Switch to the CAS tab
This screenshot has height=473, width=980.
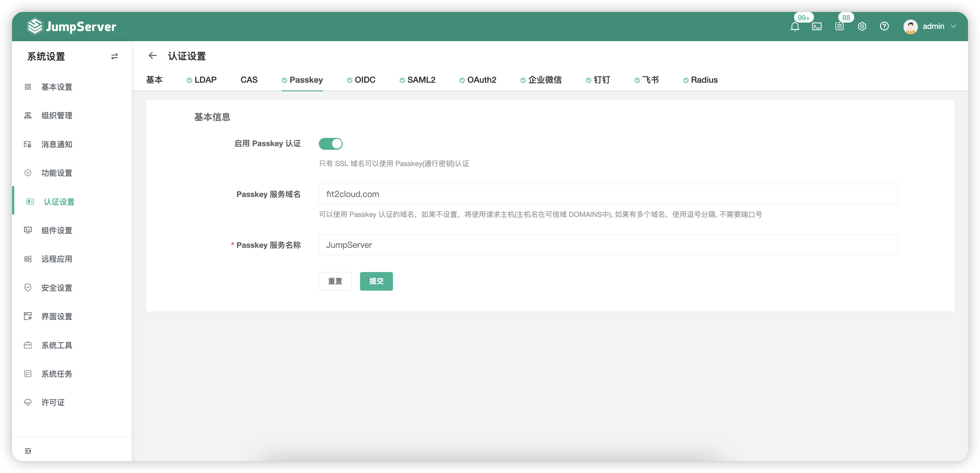tap(249, 80)
